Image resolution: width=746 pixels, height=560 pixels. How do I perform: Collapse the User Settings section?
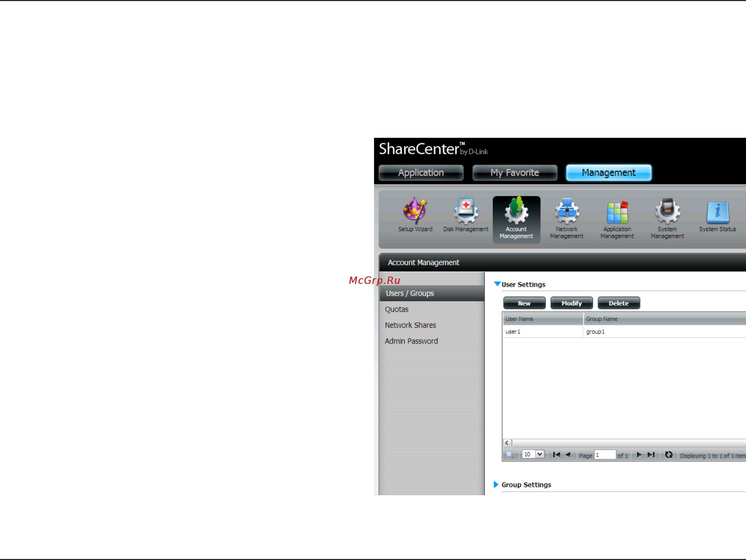click(x=497, y=284)
